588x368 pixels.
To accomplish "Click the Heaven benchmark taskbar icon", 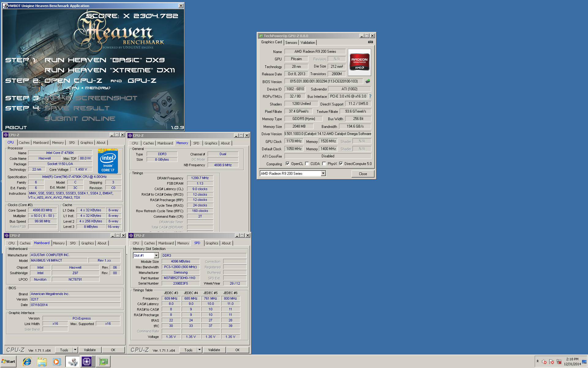I will (x=73, y=362).
